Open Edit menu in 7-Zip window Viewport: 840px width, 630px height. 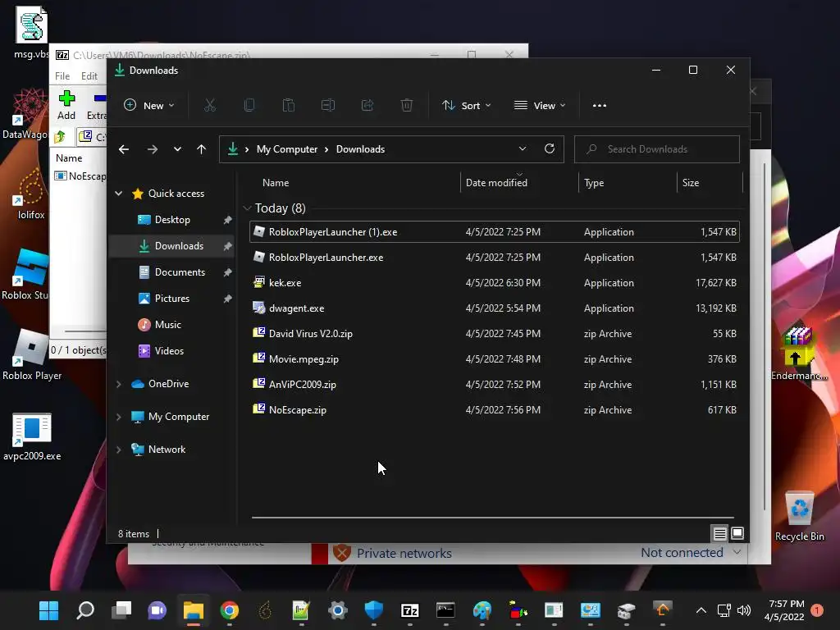click(89, 76)
